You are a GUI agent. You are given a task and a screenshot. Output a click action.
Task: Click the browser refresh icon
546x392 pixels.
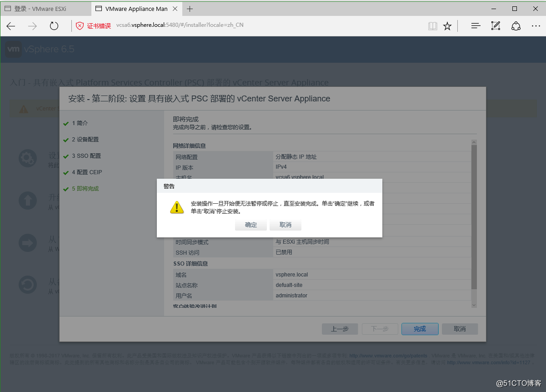54,26
